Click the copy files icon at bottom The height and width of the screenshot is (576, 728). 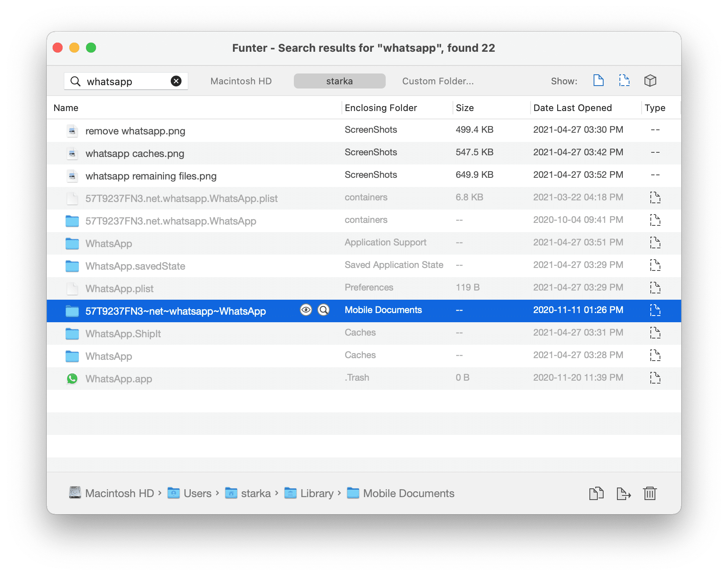596,493
